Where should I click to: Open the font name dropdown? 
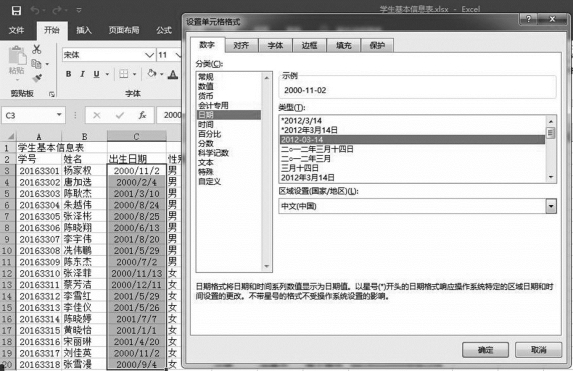[149, 55]
